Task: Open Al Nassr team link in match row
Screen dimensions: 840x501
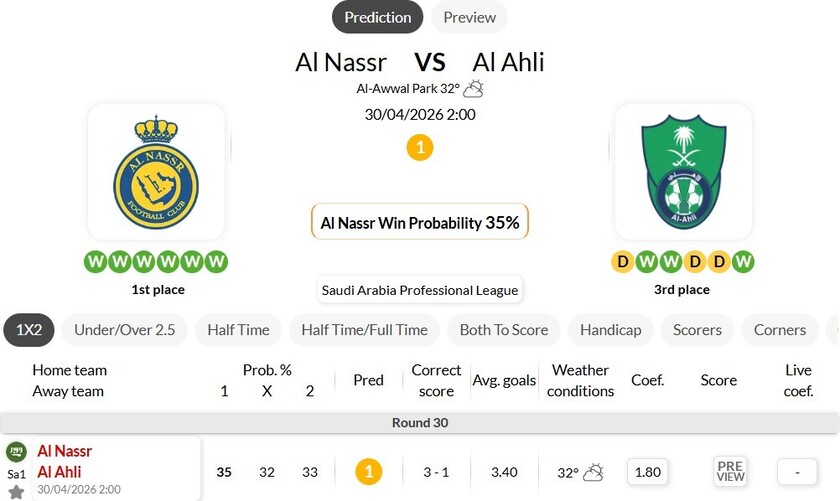Action: [x=64, y=451]
